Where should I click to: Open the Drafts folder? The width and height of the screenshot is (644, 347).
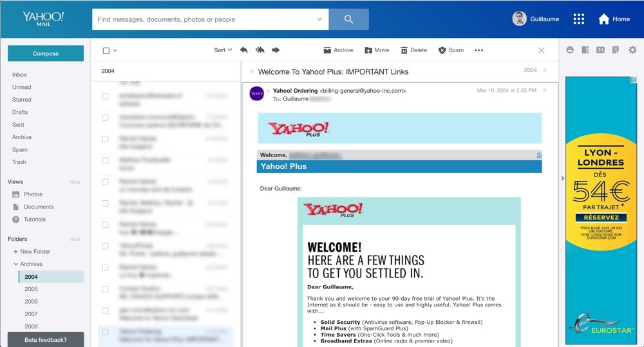pos(20,112)
